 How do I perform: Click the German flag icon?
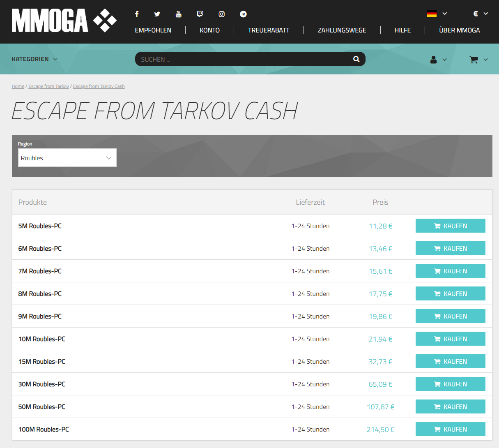tap(432, 14)
